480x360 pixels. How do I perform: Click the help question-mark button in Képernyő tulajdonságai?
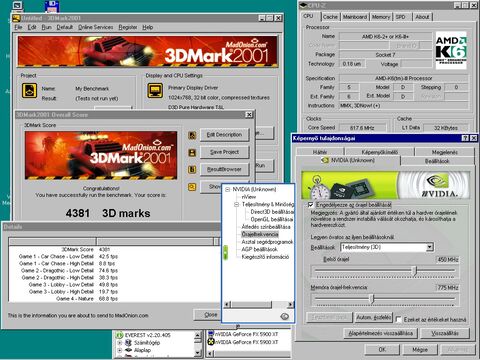click(x=465, y=138)
